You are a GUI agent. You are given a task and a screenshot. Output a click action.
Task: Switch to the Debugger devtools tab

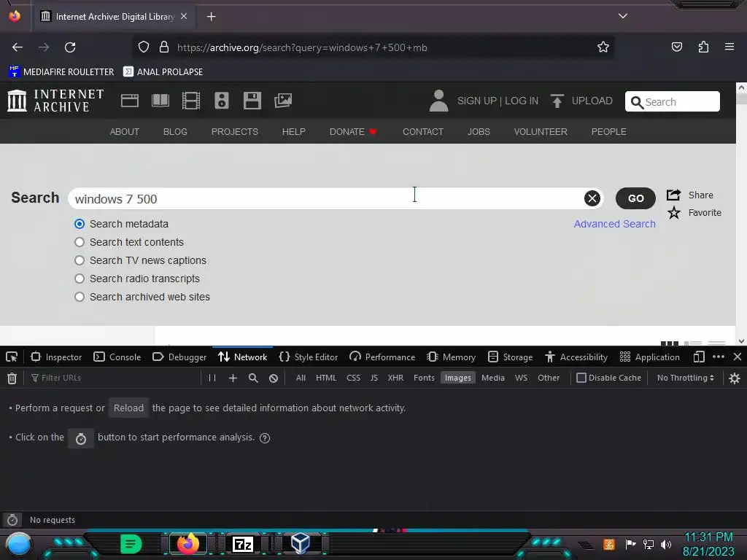[179, 357]
